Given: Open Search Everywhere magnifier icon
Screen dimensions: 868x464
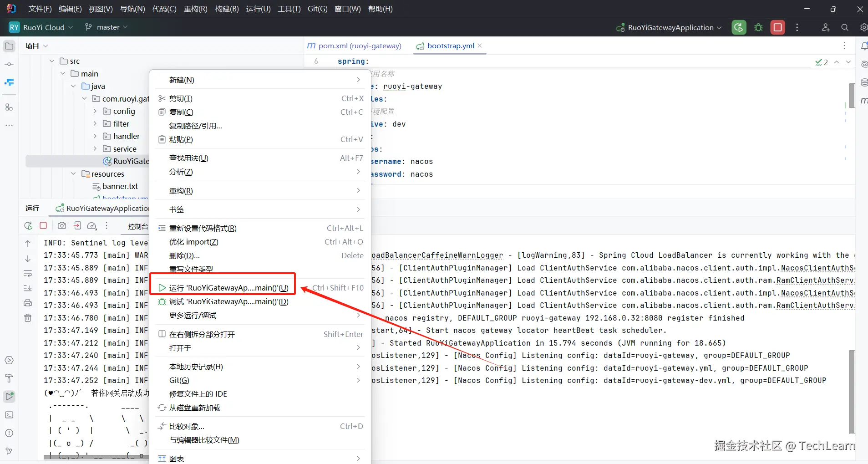Looking at the screenshot, I should coord(845,27).
